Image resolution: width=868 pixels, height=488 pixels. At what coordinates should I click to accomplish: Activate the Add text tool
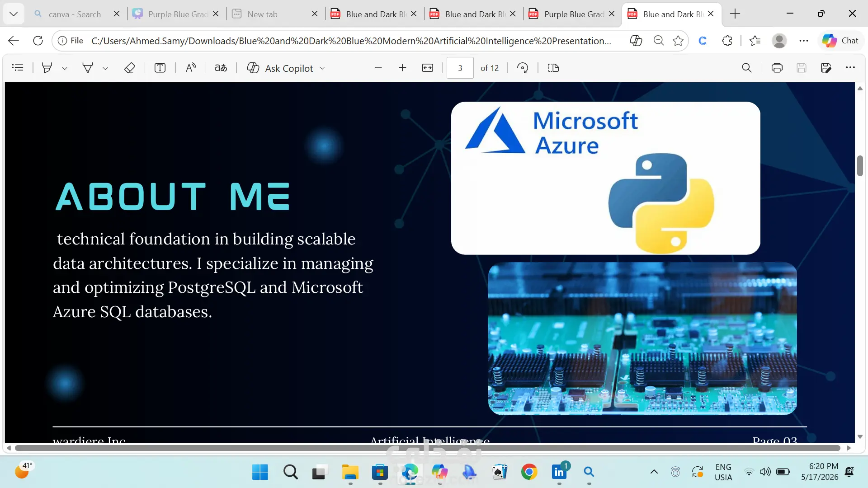[x=160, y=68]
